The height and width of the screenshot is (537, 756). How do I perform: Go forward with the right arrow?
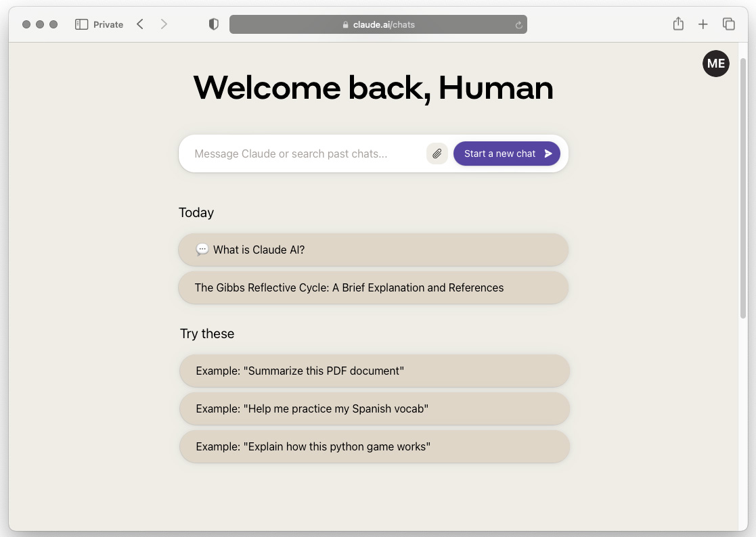(164, 24)
